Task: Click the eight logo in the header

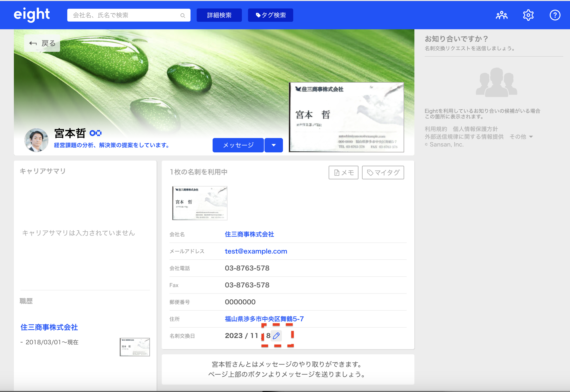Action: [x=32, y=15]
